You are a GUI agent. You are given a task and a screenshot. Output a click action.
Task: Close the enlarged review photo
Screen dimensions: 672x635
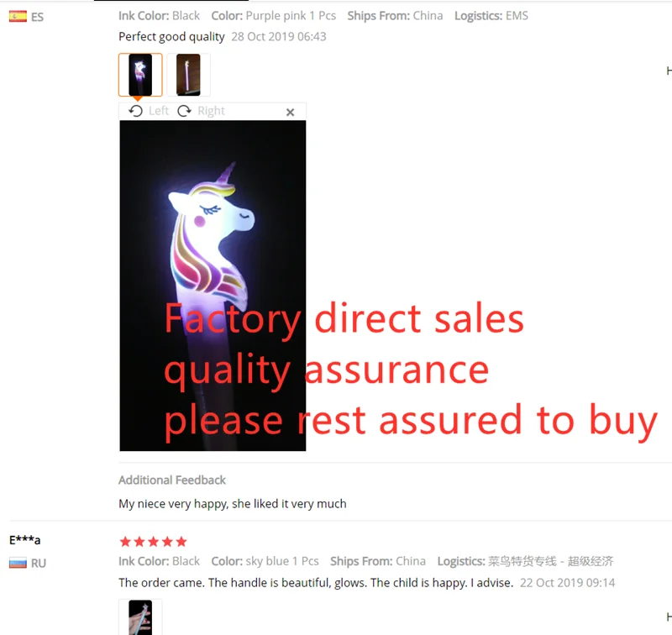tap(290, 113)
